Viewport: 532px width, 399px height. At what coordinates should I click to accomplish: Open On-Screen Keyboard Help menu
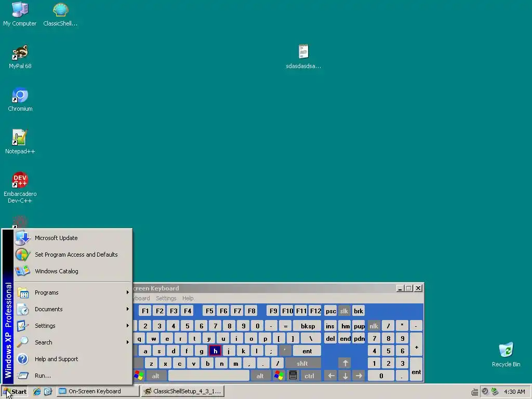[188, 298]
